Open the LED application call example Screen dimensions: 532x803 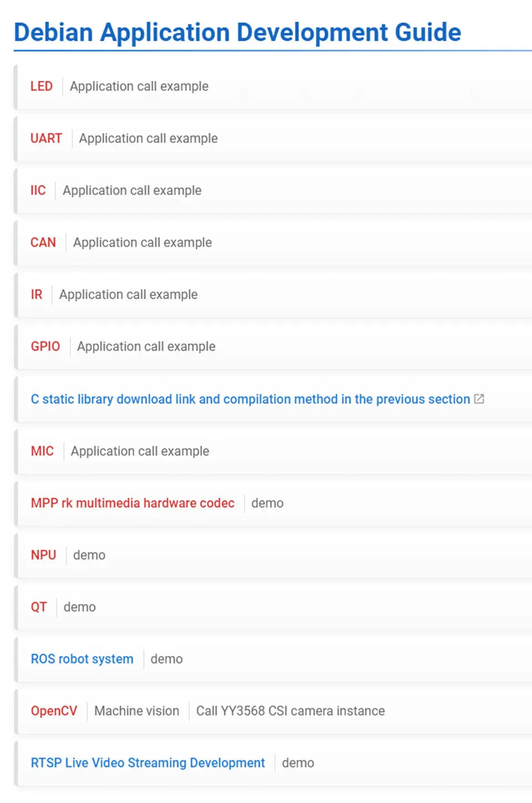pyautogui.click(x=273, y=86)
